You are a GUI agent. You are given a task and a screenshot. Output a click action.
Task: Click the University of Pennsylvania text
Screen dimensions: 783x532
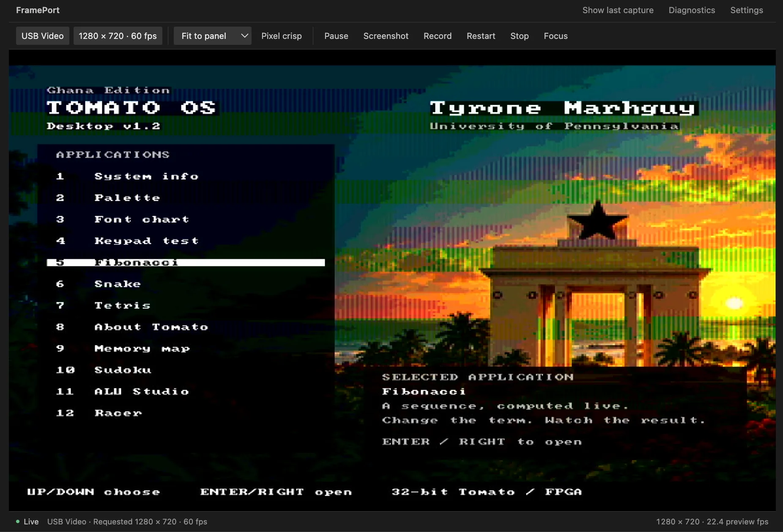click(554, 126)
